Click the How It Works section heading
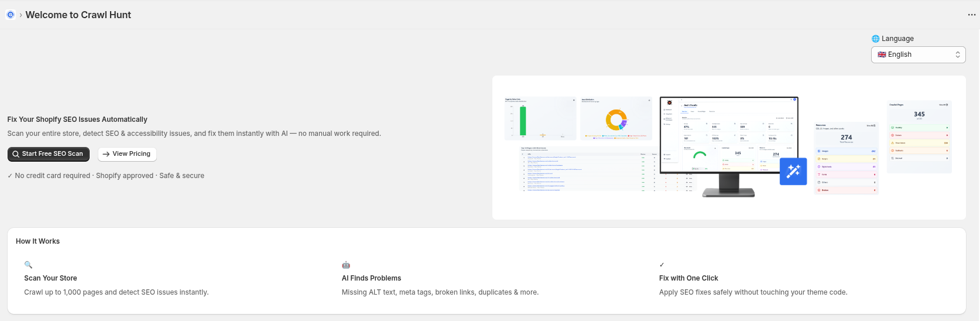Viewport: 980px width, 321px height. [x=37, y=241]
